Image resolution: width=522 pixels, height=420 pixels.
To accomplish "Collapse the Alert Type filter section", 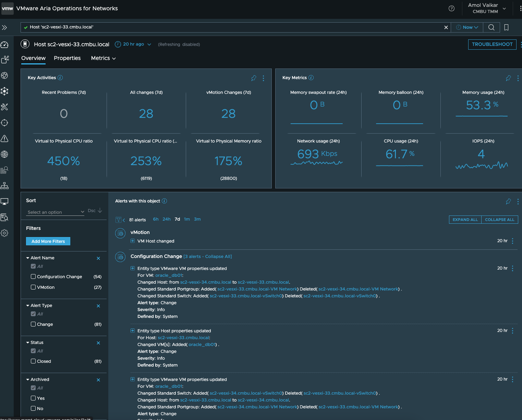I will point(28,306).
